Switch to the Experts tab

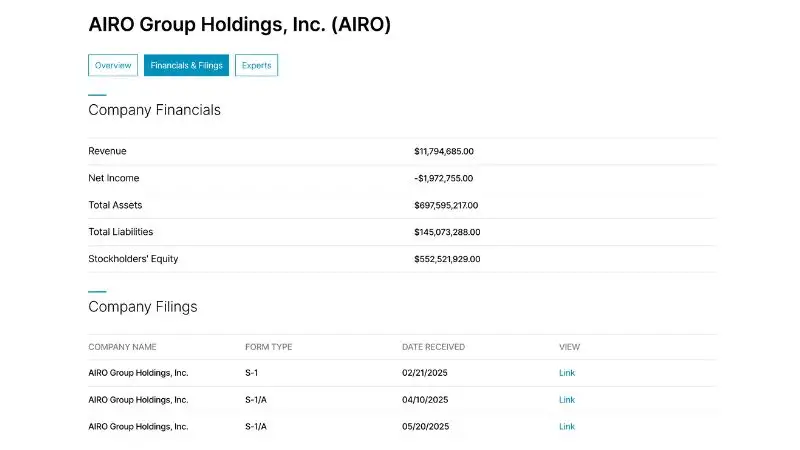coord(256,65)
